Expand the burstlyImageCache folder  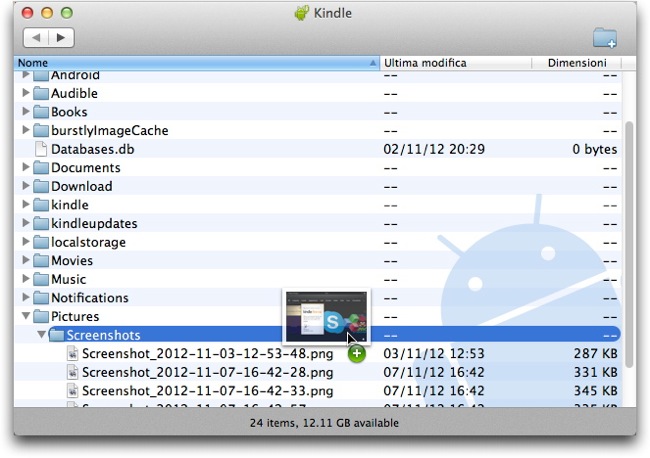(x=26, y=130)
